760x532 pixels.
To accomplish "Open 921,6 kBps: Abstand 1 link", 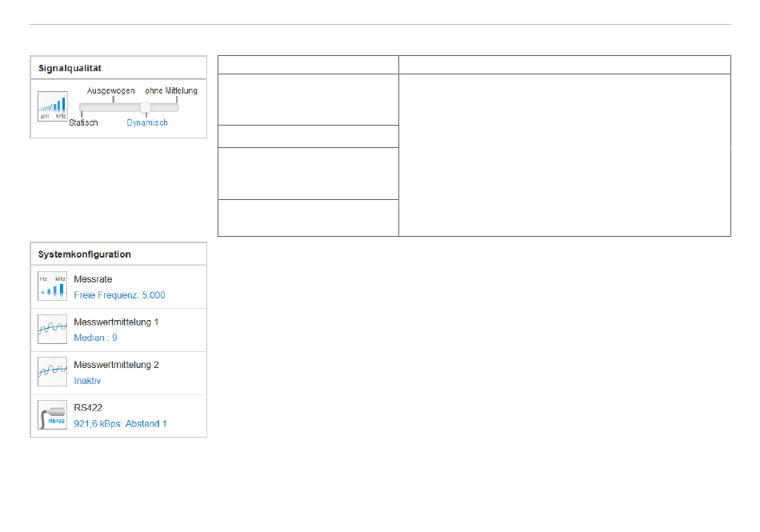I will pos(120,424).
